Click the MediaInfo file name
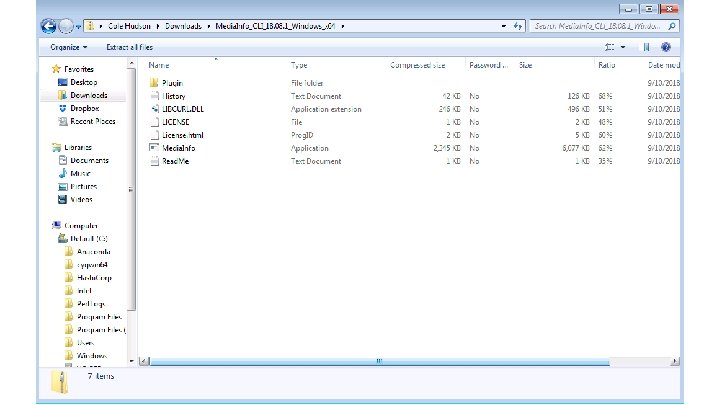The height and width of the screenshot is (405, 720). click(179, 148)
